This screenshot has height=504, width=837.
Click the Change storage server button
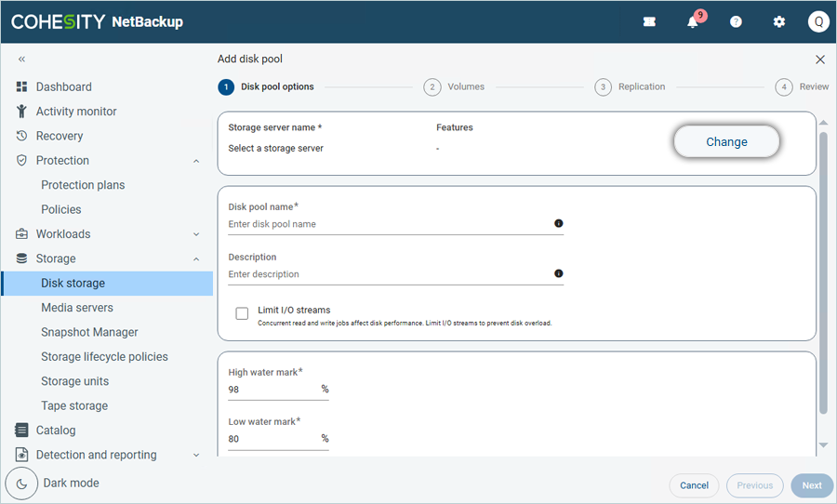tap(726, 142)
